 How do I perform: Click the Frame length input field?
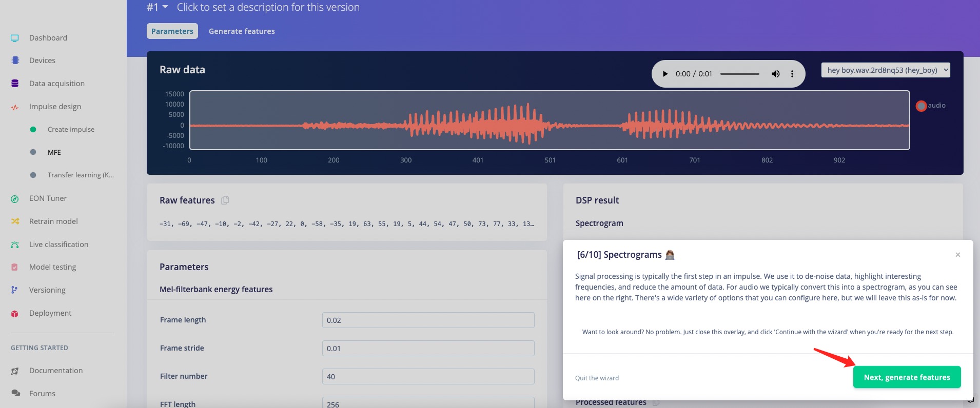428,320
